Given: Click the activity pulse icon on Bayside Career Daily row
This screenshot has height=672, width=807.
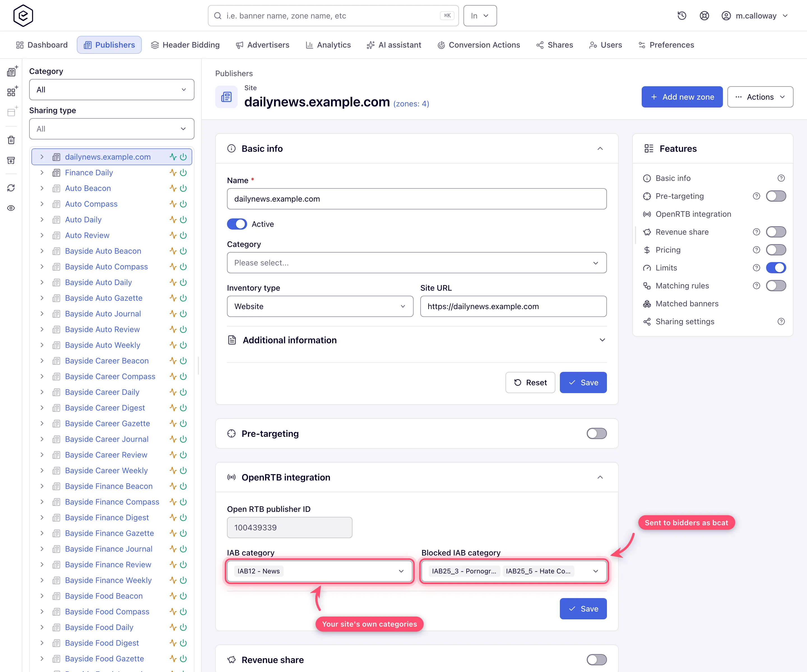Looking at the screenshot, I should [173, 392].
